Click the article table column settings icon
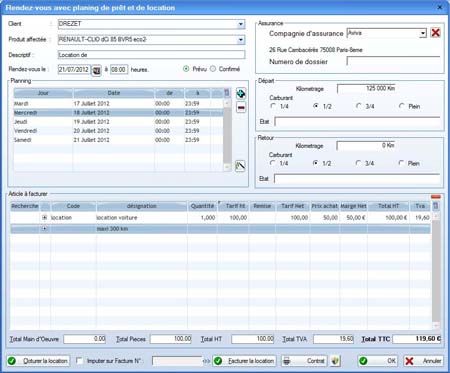Viewport: 450px width, 373px height. 436,206
